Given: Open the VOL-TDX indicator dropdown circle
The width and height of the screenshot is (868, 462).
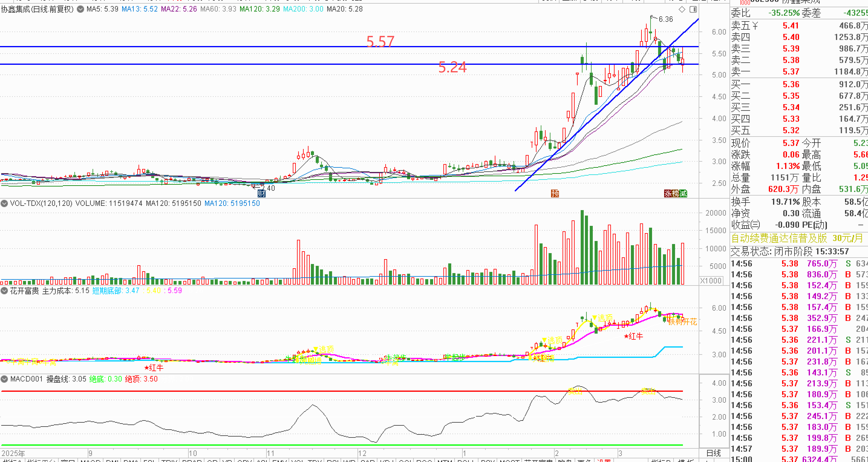Looking at the screenshot, I should point(4,203).
